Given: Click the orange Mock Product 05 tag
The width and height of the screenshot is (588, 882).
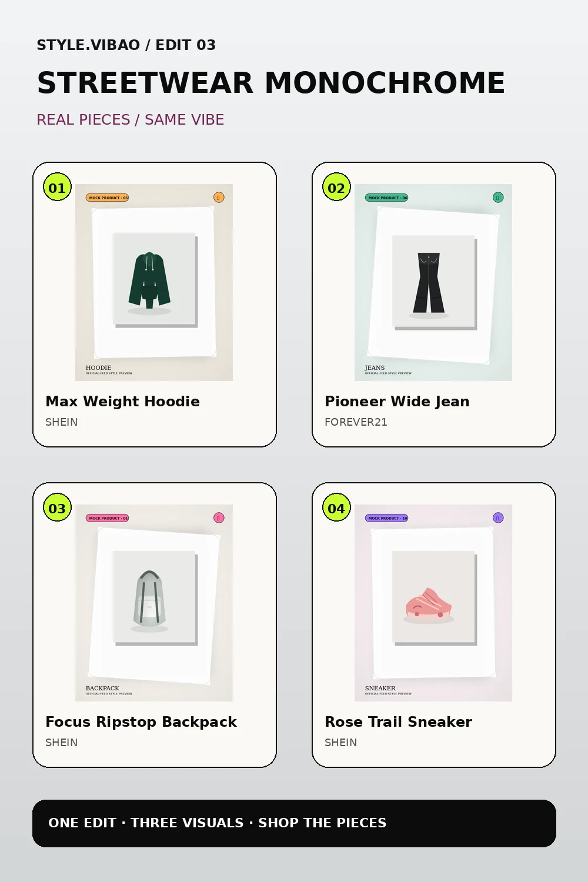Looking at the screenshot, I should pos(108,198).
